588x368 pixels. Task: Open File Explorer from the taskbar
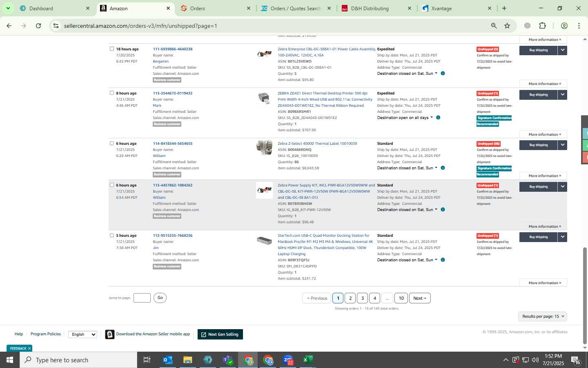(x=187, y=360)
